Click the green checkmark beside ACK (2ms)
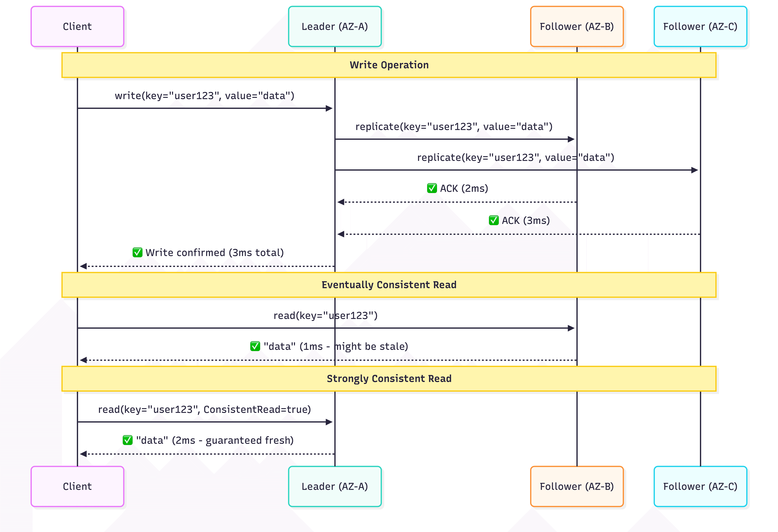Viewport: 778px width, 532px height. 432,188
